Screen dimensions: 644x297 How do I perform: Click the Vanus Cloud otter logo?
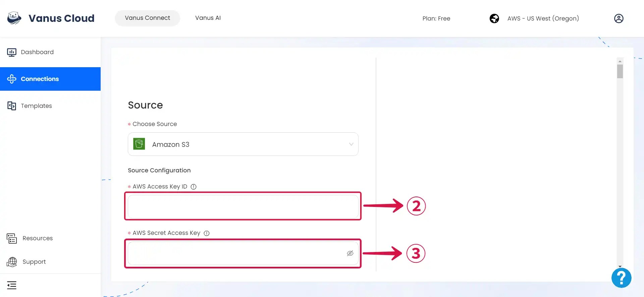pos(14,18)
